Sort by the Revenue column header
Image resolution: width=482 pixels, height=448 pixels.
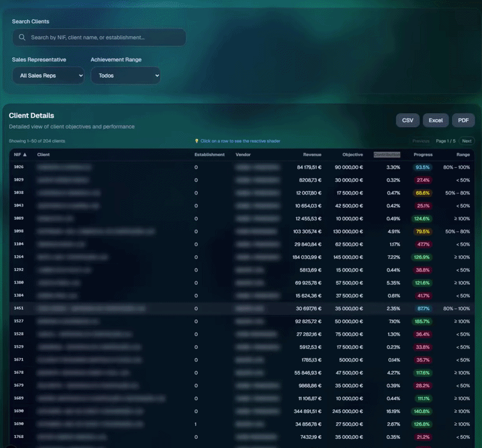[312, 155]
